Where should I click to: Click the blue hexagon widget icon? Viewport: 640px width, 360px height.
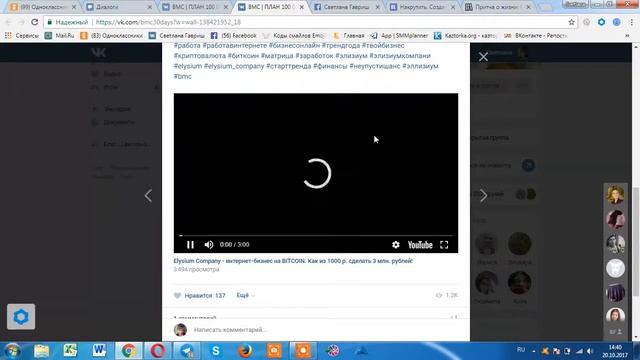[21, 316]
